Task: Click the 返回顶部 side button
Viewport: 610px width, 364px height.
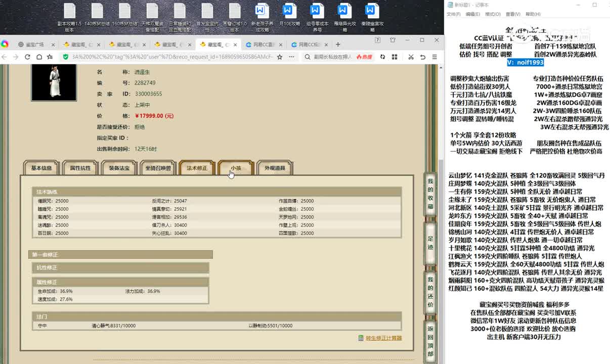Action: tap(430, 342)
